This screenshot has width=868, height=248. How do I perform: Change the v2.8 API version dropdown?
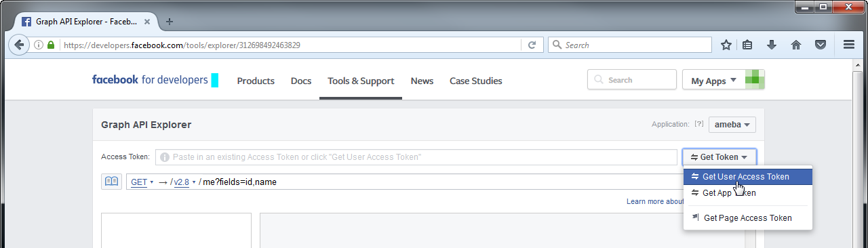coord(184,182)
